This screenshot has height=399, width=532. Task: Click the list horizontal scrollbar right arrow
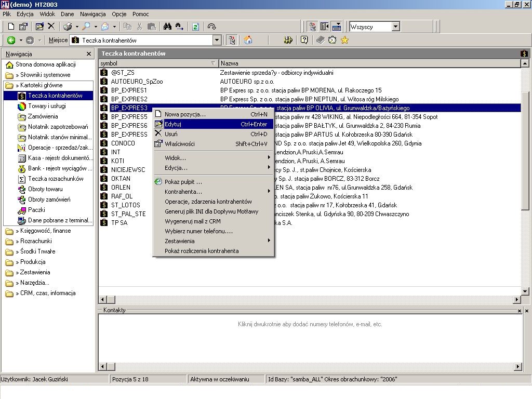point(517,299)
